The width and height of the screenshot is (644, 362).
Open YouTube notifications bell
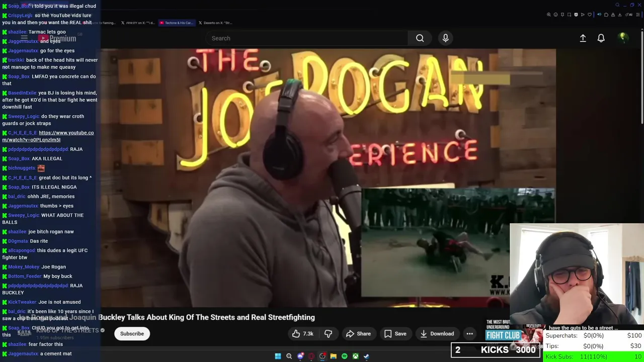(x=601, y=38)
